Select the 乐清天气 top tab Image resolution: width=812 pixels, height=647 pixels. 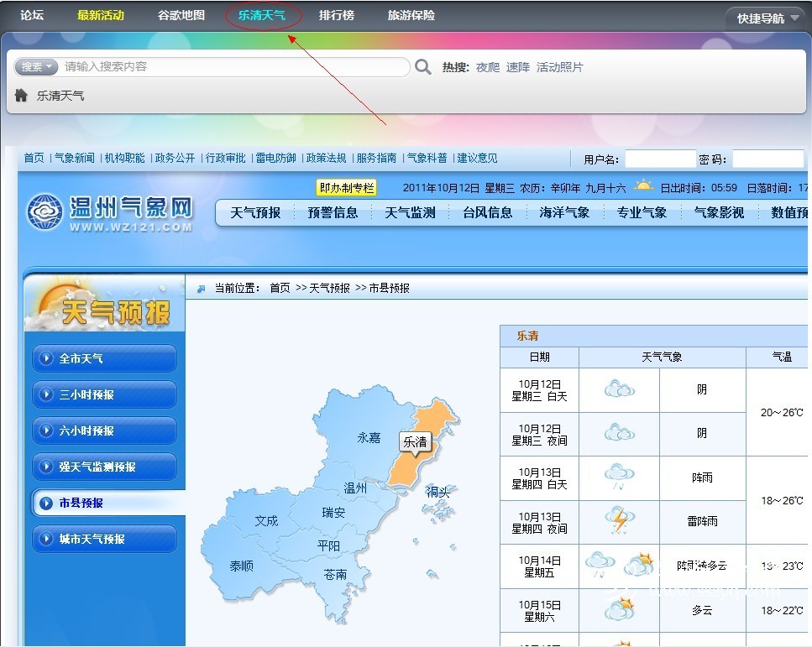click(x=261, y=16)
